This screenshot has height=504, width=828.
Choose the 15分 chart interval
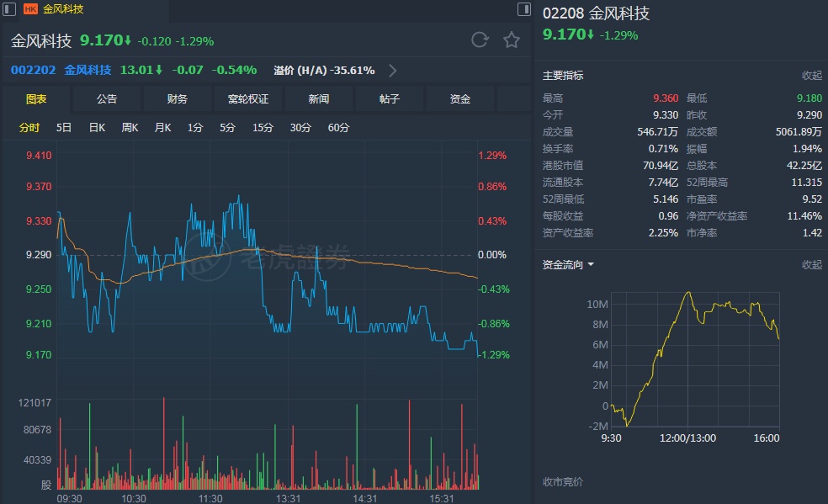tap(263, 128)
